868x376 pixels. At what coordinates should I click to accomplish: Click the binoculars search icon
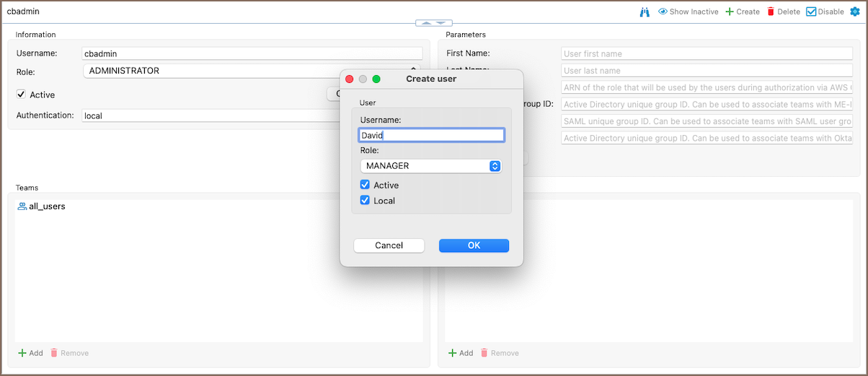pyautogui.click(x=645, y=12)
